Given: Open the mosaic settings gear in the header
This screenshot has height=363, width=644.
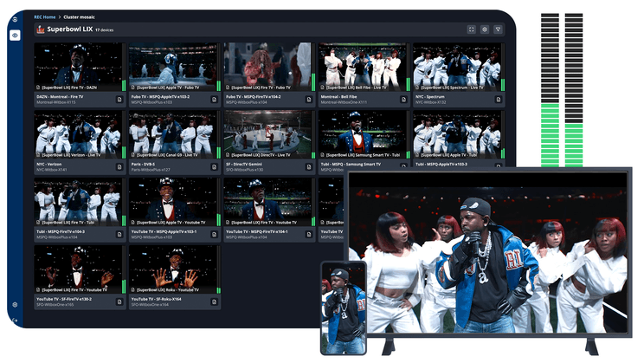Looking at the screenshot, I should (485, 29).
